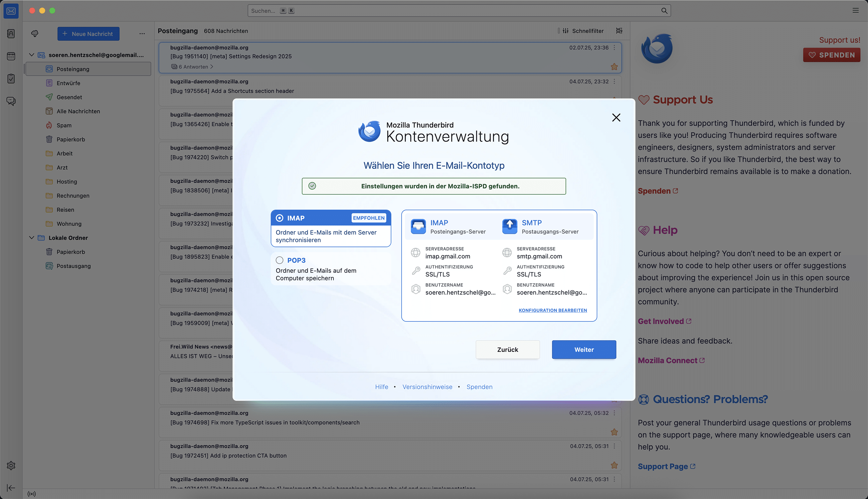Focus the Suchen search field
This screenshot has width=868, height=499.
[x=459, y=11]
